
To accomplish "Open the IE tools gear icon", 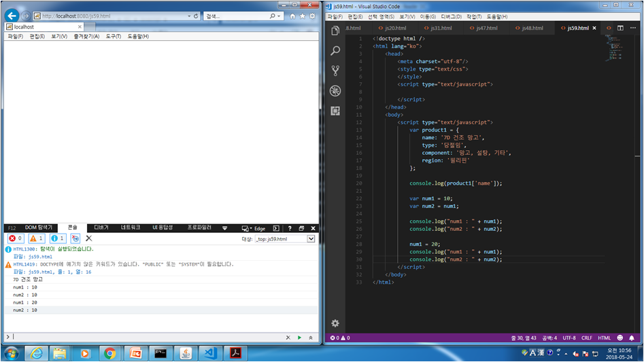I will click(x=312, y=16).
